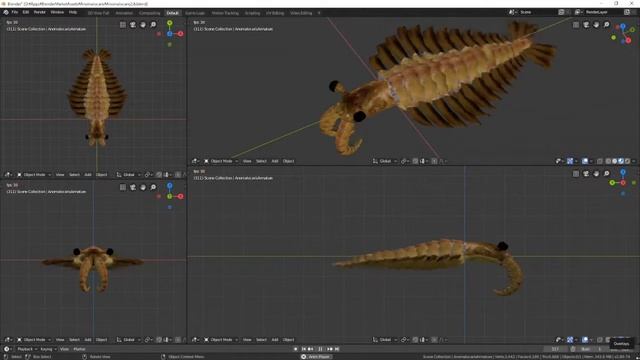Viewport: 640px width, 360px height.
Task: Click zoom magnifier in bottom-right side viewport
Action: click(x=607, y=174)
